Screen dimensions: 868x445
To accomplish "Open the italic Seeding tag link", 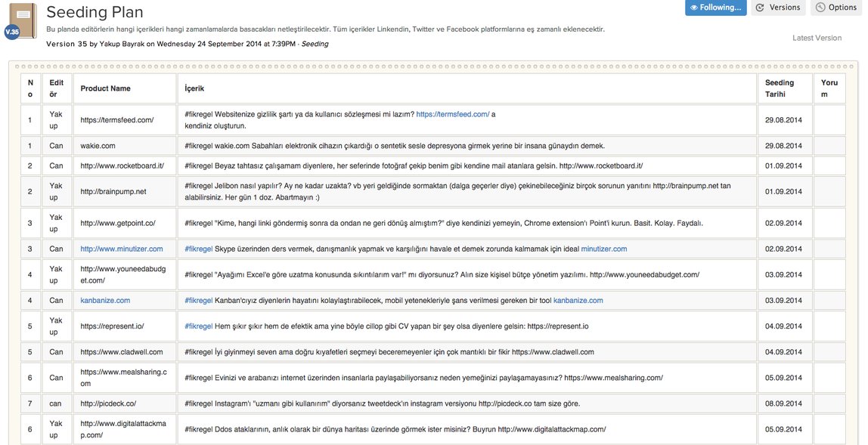I will [315, 44].
